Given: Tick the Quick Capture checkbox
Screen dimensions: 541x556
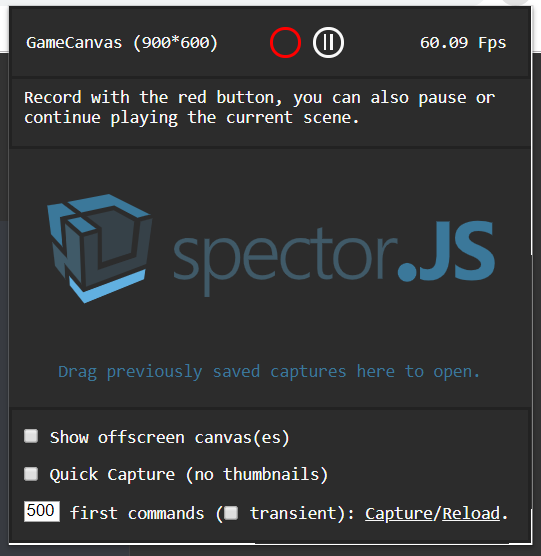Looking at the screenshot, I should [x=31, y=474].
